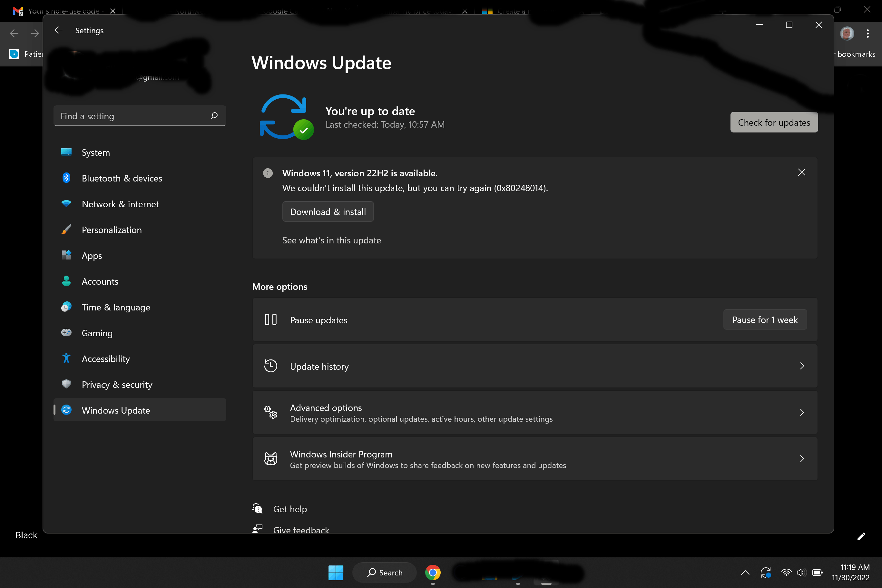The image size is (882, 588).
Task: Click the Bluetooth & devices icon in sidebar
Action: (66, 178)
